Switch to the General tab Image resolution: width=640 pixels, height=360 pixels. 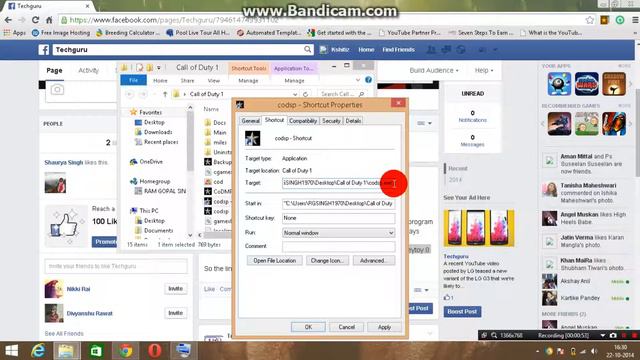[x=250, y=121]
